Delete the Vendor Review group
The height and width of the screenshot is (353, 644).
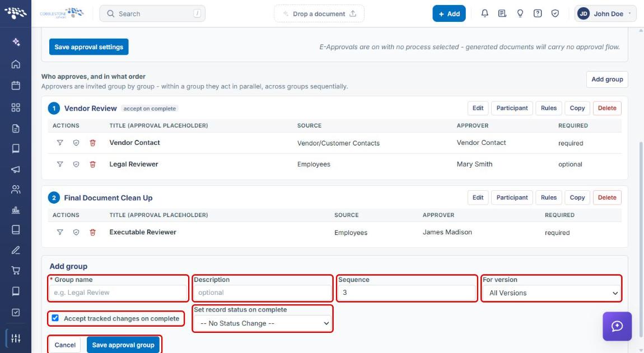607,108
